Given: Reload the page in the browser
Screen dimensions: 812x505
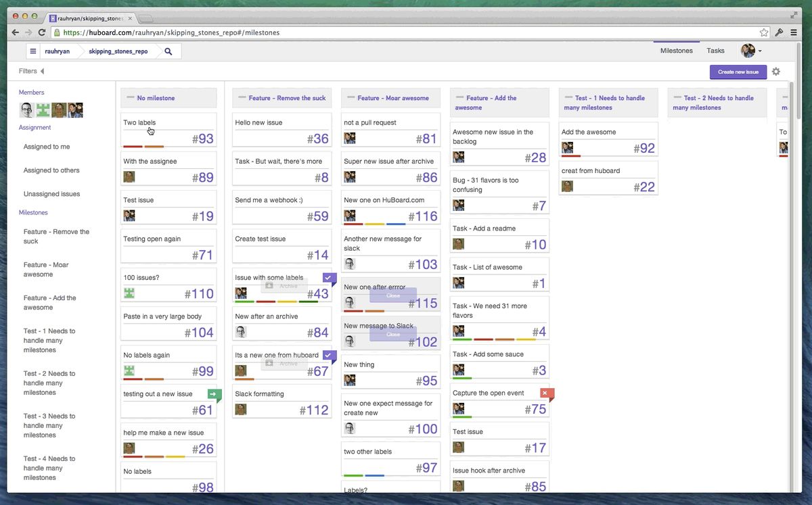Looking at the screenshot, I should 42,32.
